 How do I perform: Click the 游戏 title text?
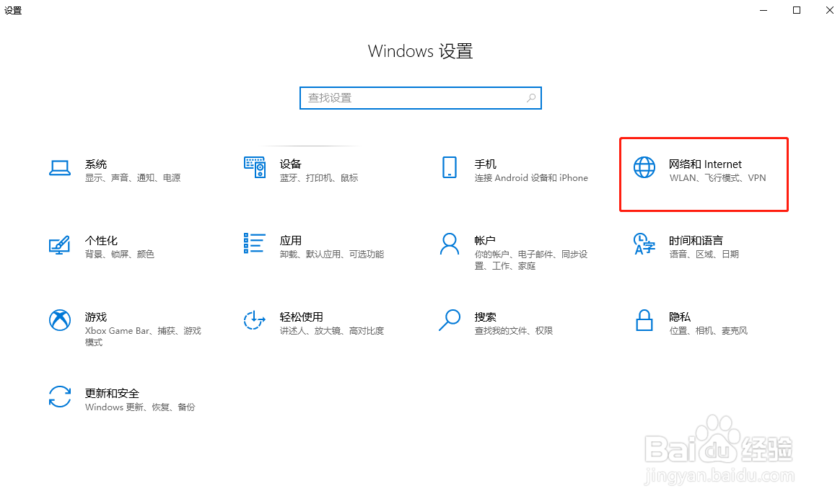tap(96, 317)
